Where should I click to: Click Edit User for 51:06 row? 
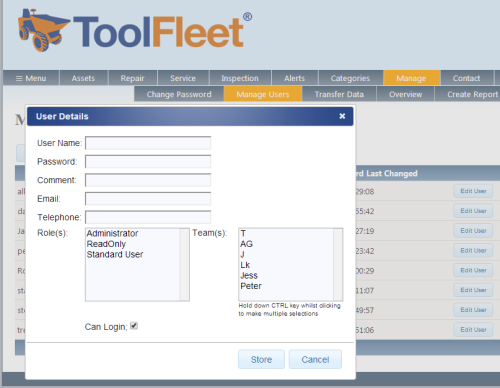(x=473, y=330)
